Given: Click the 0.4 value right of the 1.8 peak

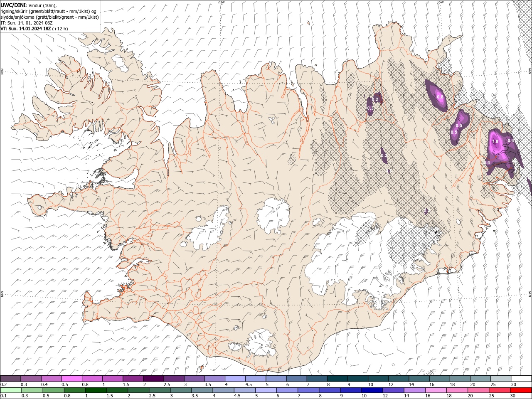Looking at the screenshot, I should (x=511, y=140).
